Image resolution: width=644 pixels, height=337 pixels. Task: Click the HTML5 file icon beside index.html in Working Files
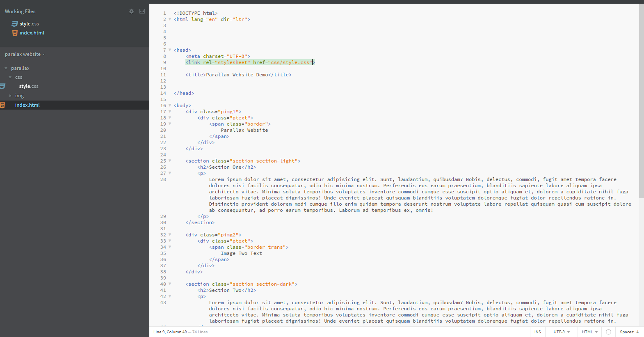[15, 33]
